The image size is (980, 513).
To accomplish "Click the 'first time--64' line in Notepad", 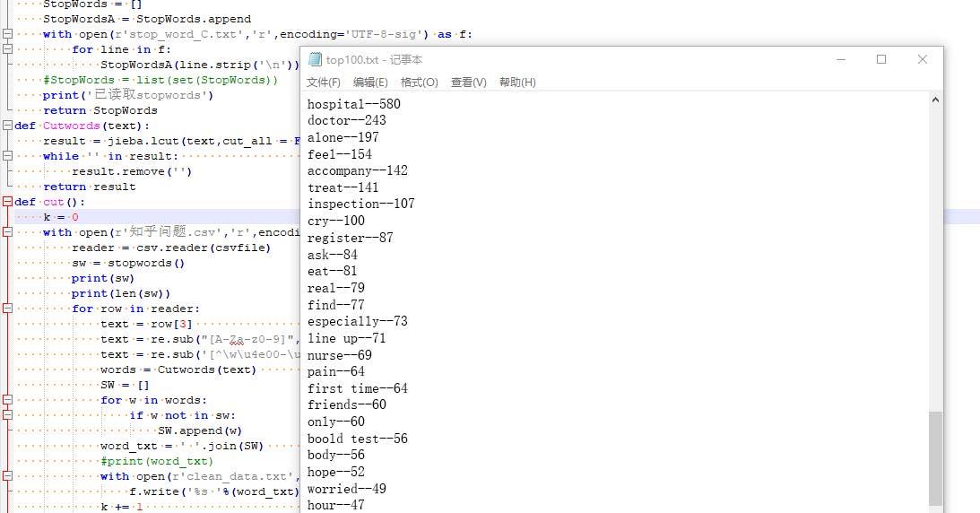I will tap(358, 388).
